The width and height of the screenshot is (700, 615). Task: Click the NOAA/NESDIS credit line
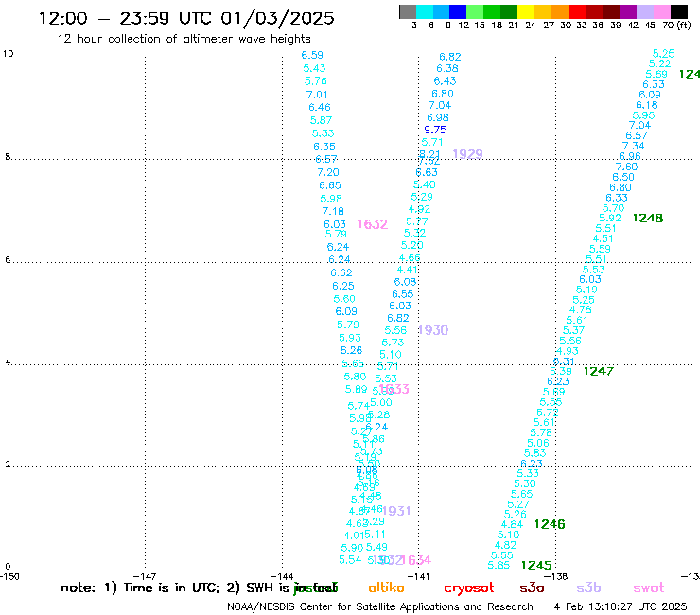click(x=380, y=607)
